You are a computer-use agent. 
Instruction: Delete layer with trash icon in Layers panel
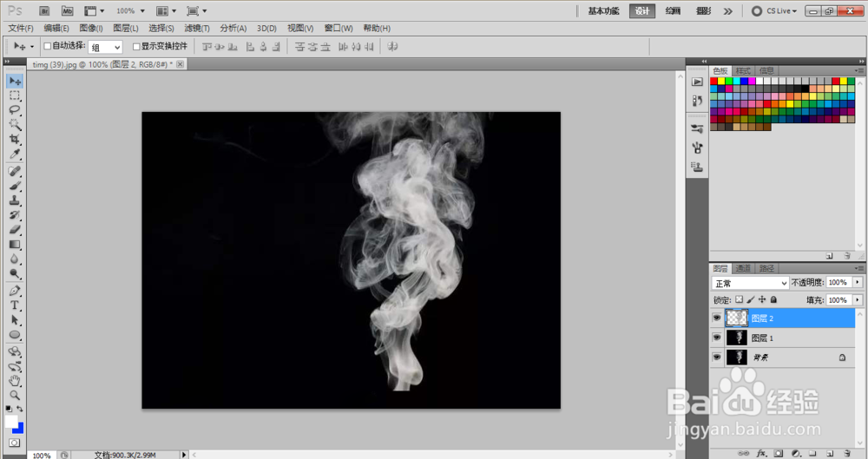847,454
